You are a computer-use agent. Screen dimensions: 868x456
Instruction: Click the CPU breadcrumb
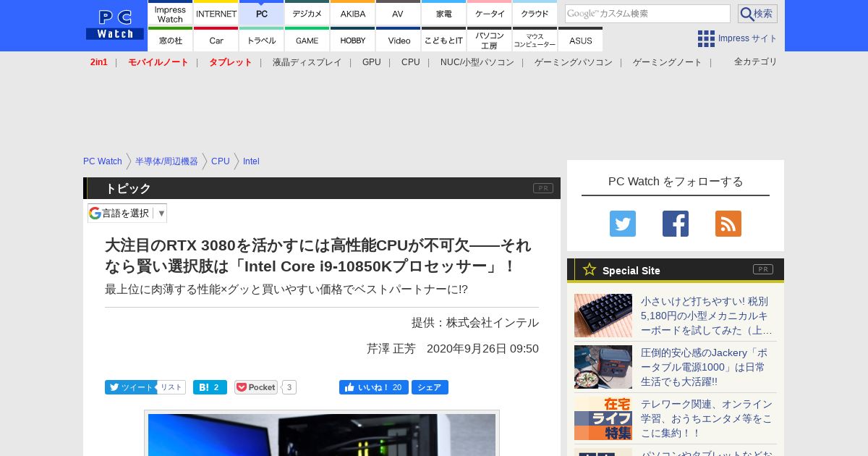tap(221, 161)
